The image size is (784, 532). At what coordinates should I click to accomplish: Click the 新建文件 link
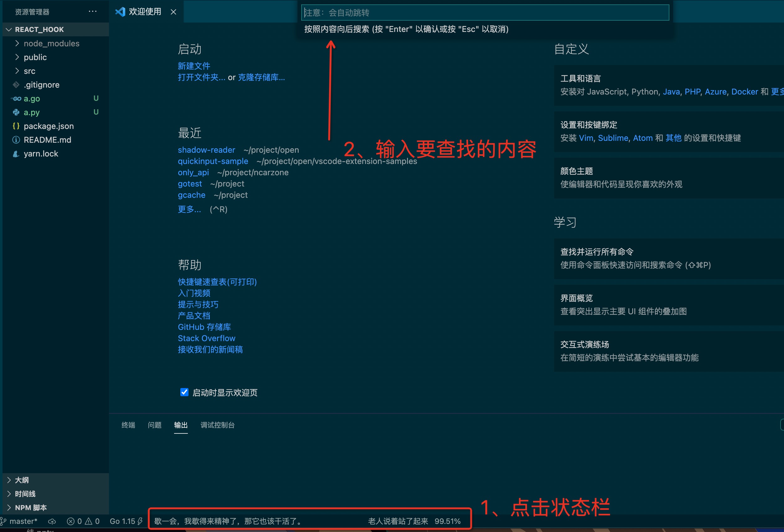193,66
